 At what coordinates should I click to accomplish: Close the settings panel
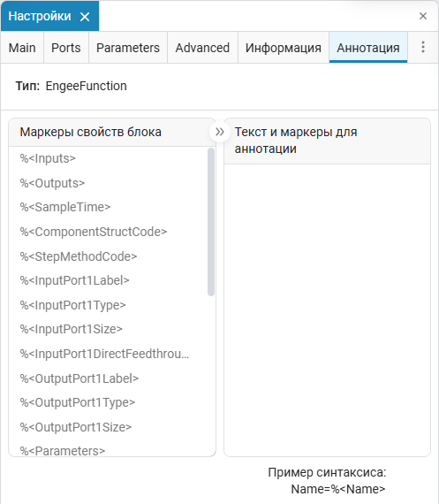click(423, 16)
